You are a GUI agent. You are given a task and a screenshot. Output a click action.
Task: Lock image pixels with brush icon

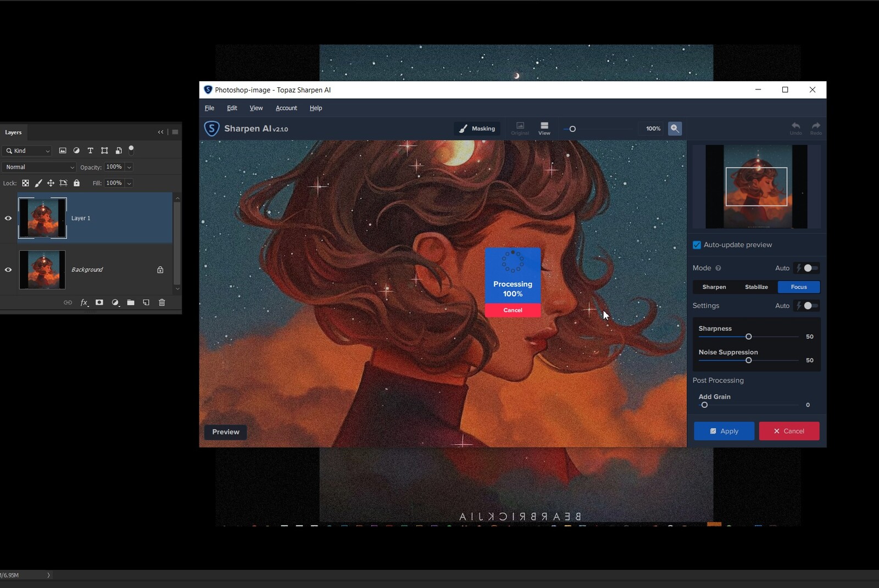click(x=38, y=183)
